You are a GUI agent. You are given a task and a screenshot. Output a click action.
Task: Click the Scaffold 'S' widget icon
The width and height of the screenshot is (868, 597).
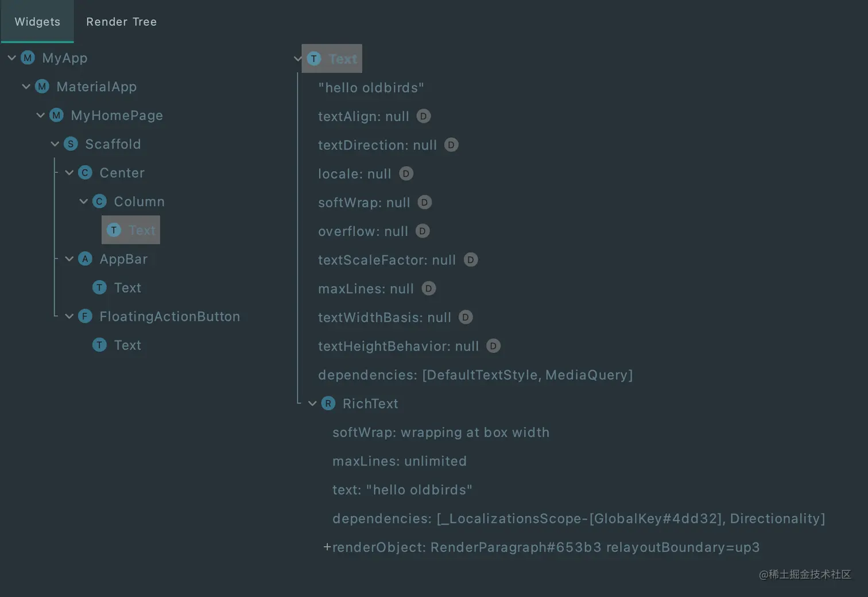coord(71,144)
